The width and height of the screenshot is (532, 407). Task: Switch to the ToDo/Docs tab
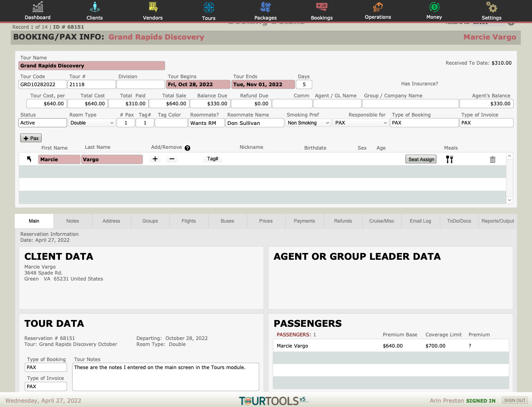[459, 221]
